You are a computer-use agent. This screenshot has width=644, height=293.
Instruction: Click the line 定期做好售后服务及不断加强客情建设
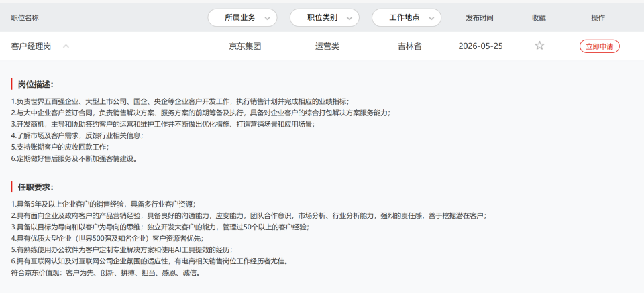coord(74,158)
